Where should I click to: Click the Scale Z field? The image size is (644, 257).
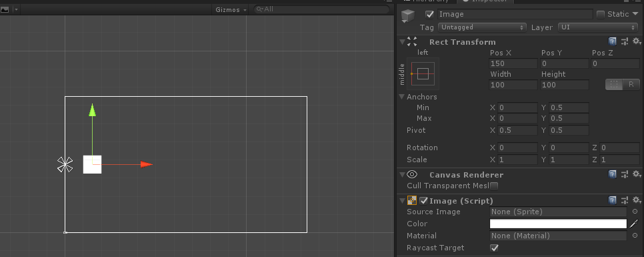(x=620, y=160)
